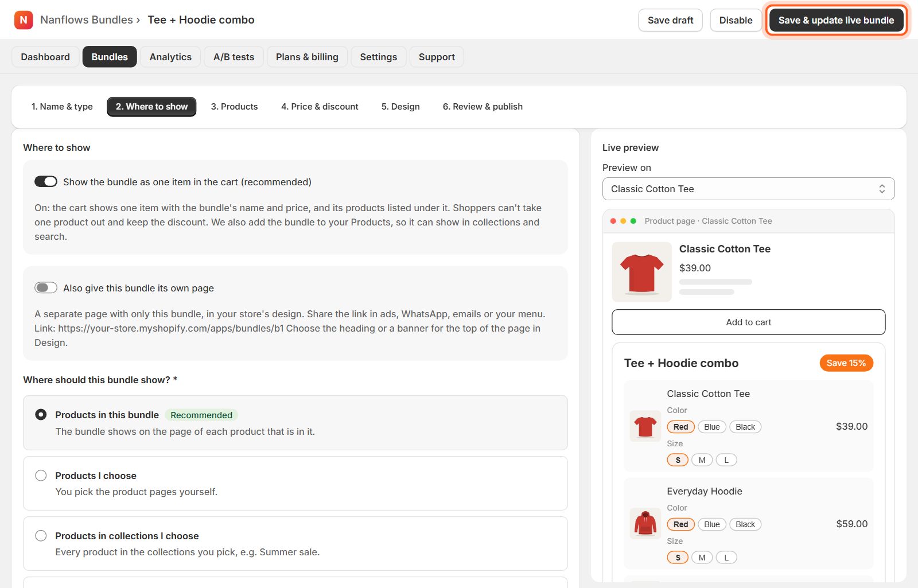Click the Classic Cotton Tee bundle thumbnail
The height and width of the screenshot is (588, 918).
(645, 426)
